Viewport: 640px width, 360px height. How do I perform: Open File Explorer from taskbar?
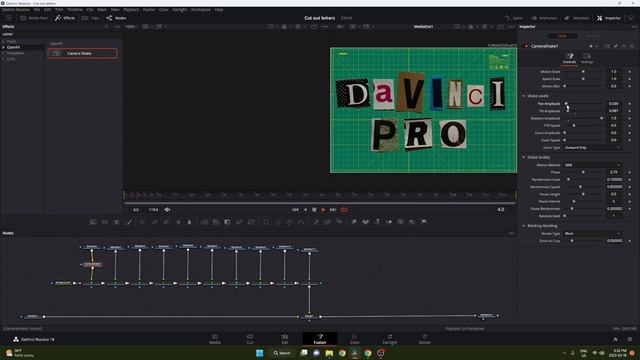329,353
